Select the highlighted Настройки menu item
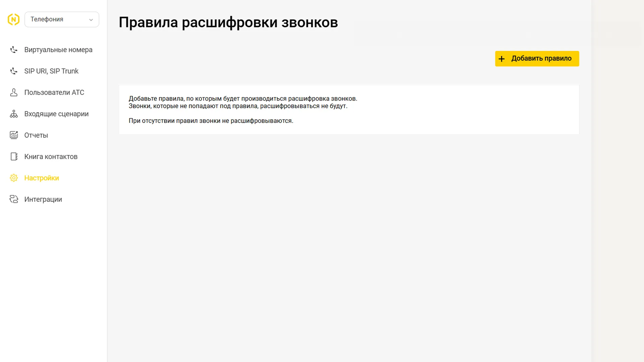The width and height of the screenshot is (644, 362). point(42,178)
